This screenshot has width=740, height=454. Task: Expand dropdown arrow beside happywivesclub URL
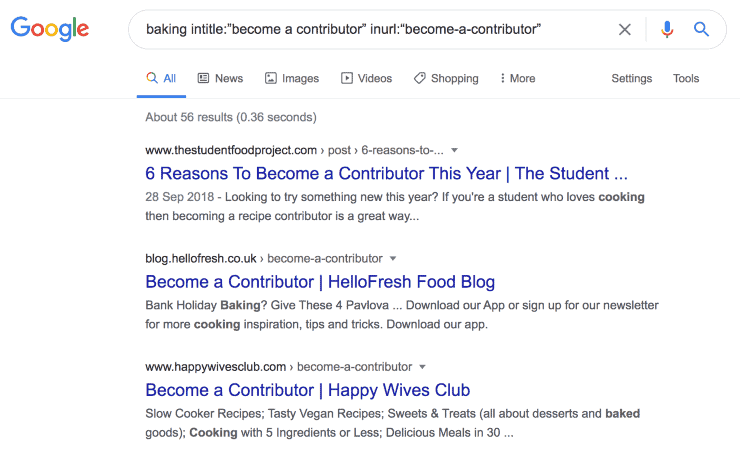click(422, 367)
